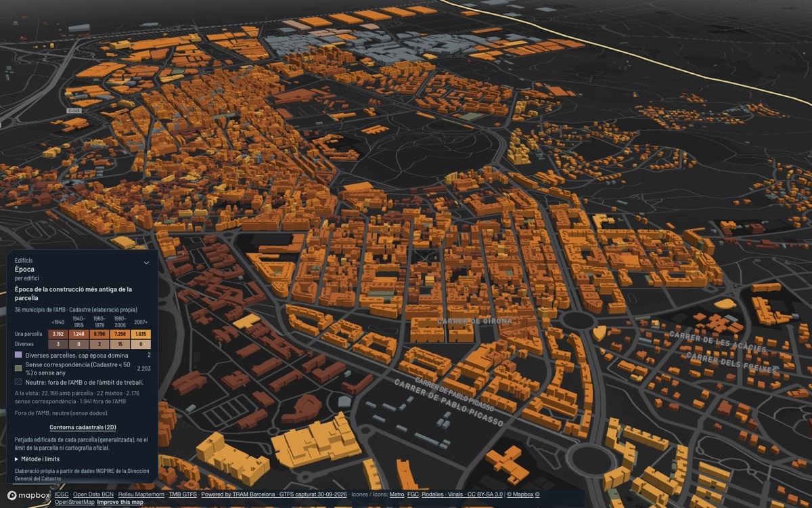The image size is (812, 508).
Task: Click the hatched 'Neutre' legend swatch
Action: pyautogui.click(x=18, y=382)
